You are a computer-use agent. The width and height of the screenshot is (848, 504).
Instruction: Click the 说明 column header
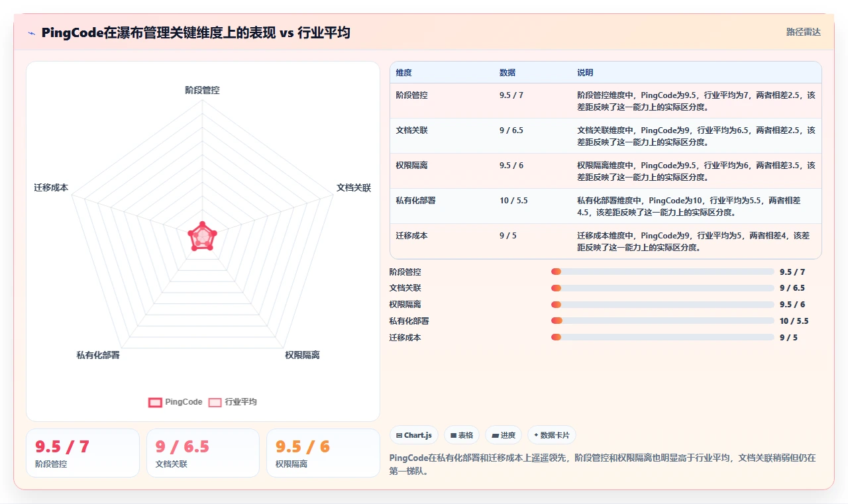585,73
